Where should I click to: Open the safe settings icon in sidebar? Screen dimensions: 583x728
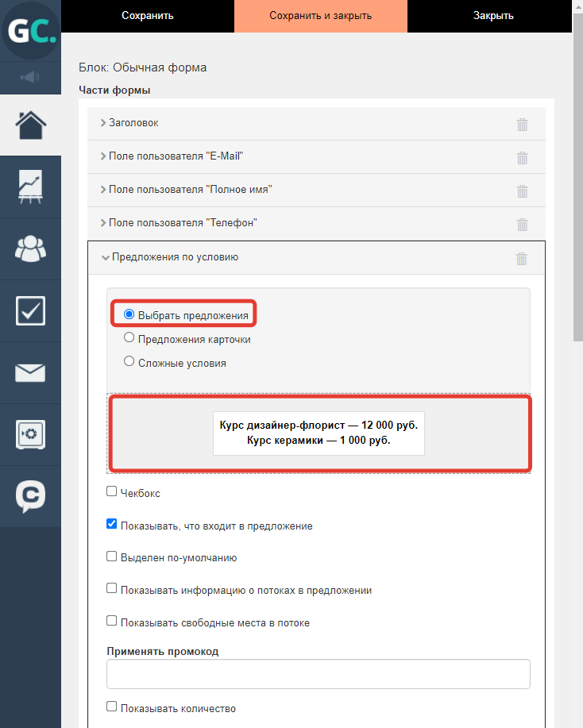(x=31, y=434)
